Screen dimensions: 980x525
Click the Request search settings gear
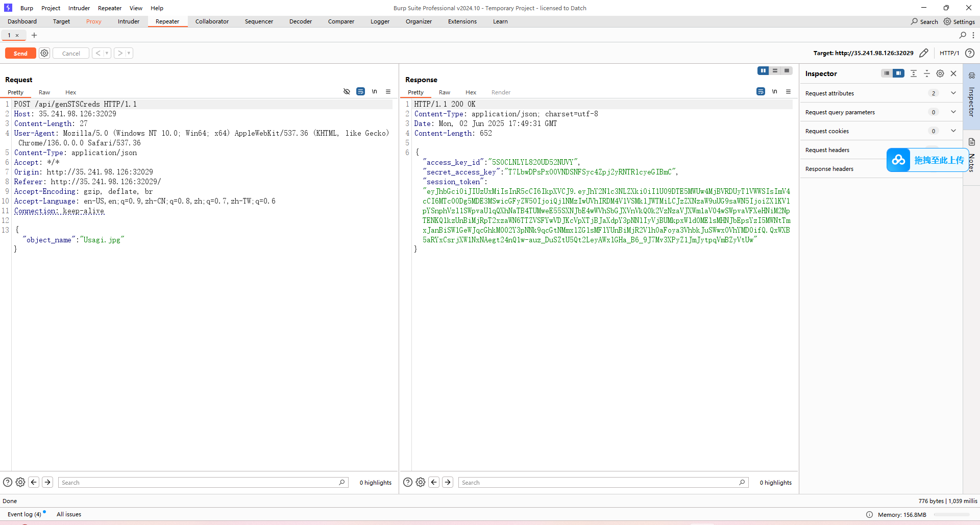click(x=20, y=482)
